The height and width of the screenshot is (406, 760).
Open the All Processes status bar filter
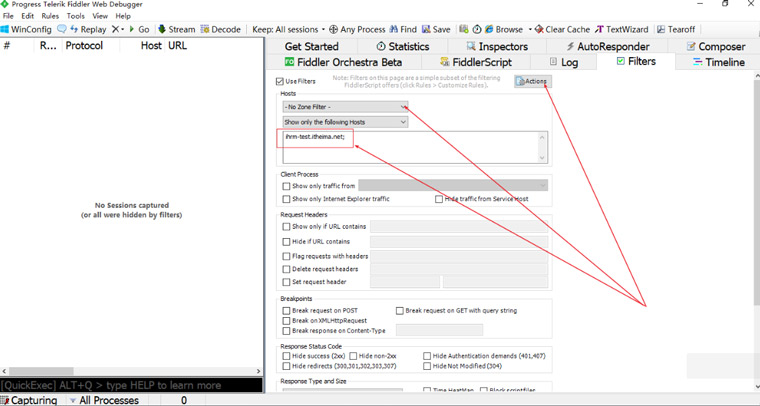104,400
